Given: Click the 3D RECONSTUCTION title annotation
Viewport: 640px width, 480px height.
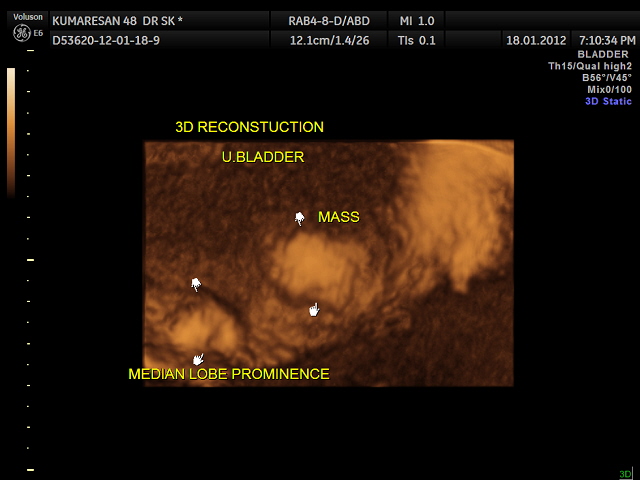Looking at the screenshot, I should [249, 127].
